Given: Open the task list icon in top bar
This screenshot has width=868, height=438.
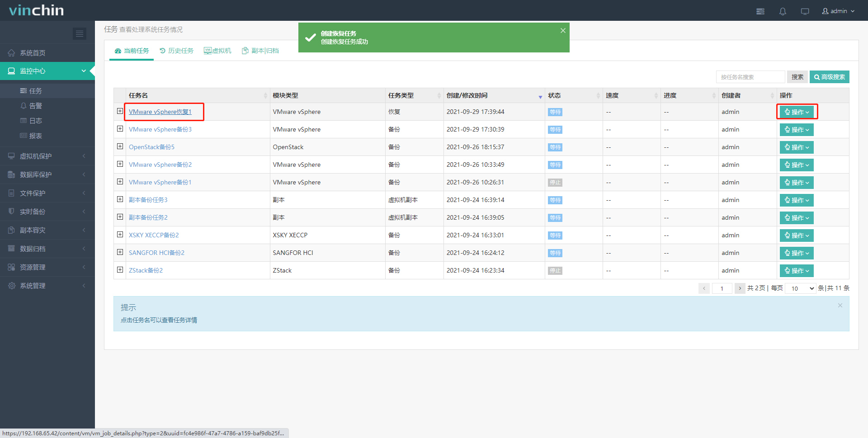Looking at the screenshot, I should click(760, 11).
